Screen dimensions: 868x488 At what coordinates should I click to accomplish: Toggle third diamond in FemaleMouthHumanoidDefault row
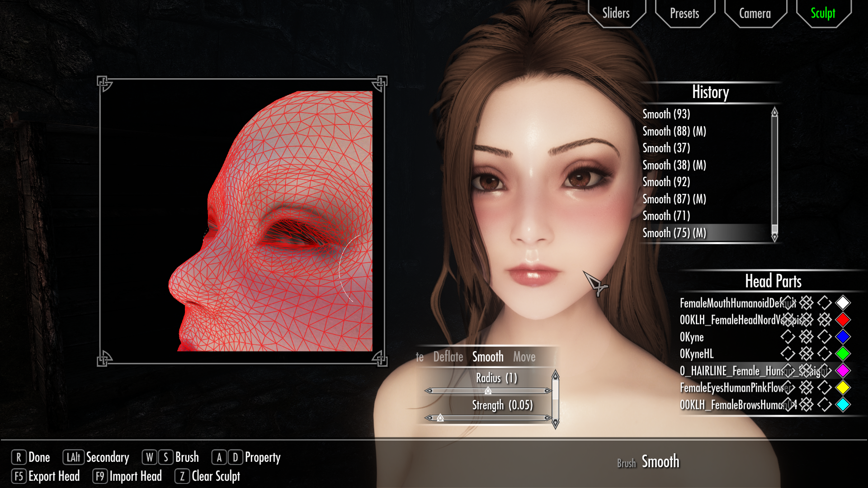point(824,303)
